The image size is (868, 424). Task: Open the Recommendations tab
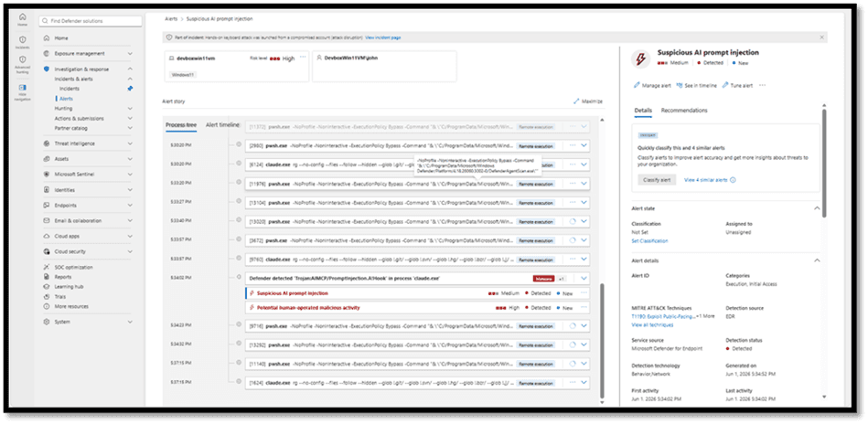coord(684,110)
